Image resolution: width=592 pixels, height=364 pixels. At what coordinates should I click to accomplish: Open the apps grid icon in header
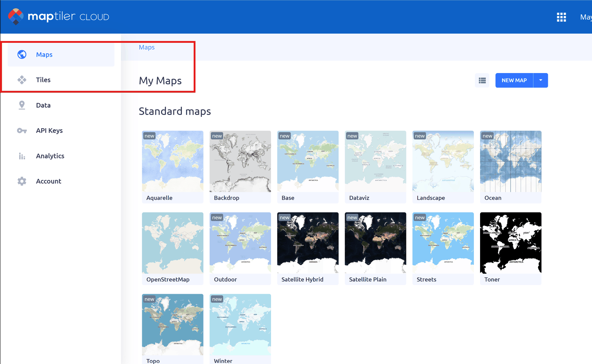pyautogui.click(x=561, y=17)
